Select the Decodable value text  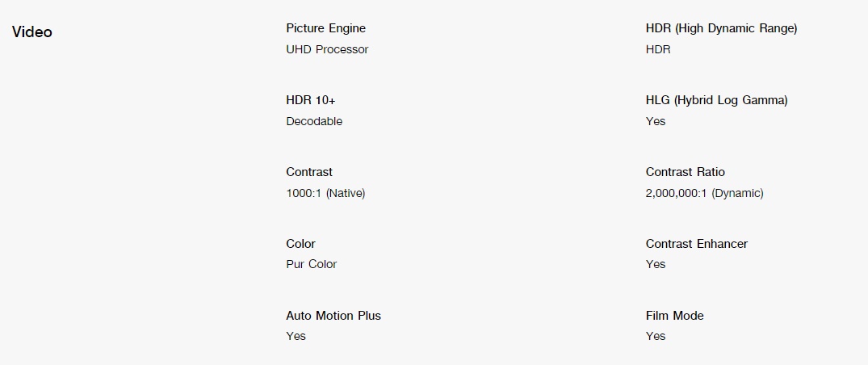click(314, 121)
